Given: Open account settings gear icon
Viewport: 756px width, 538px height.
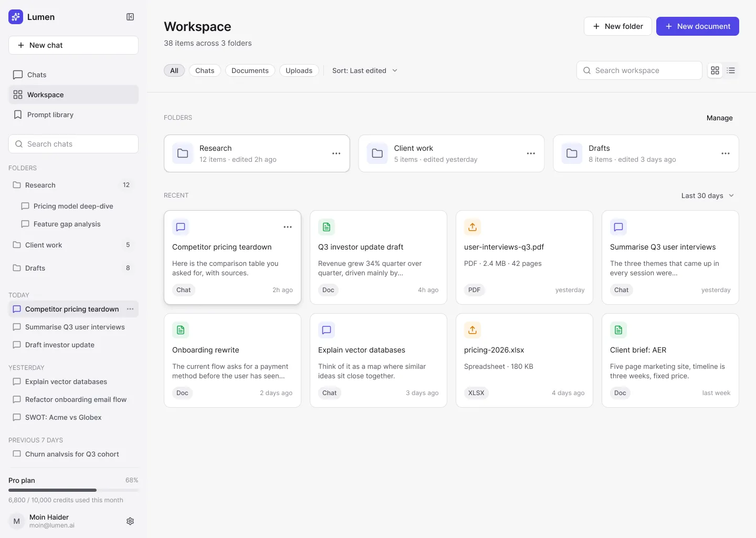Looking at the screenshot, I should pyautogui.click(x=130, y=521).
